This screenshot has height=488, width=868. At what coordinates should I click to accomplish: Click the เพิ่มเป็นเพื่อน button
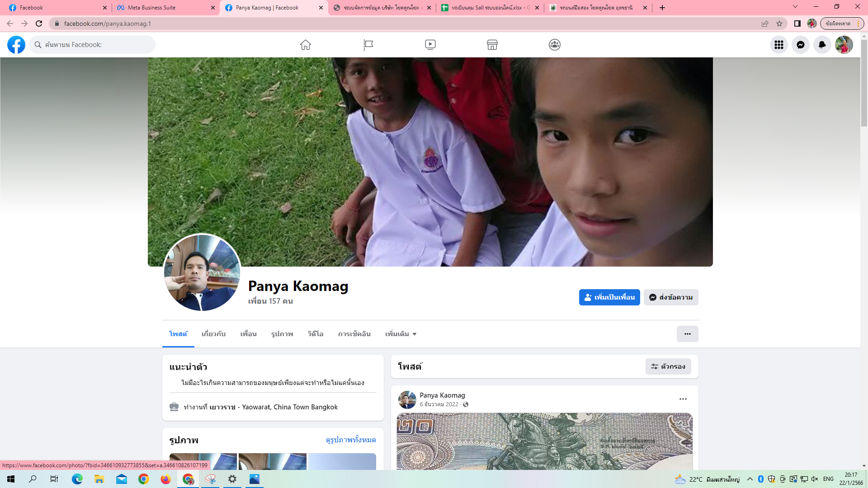(609, 297)
